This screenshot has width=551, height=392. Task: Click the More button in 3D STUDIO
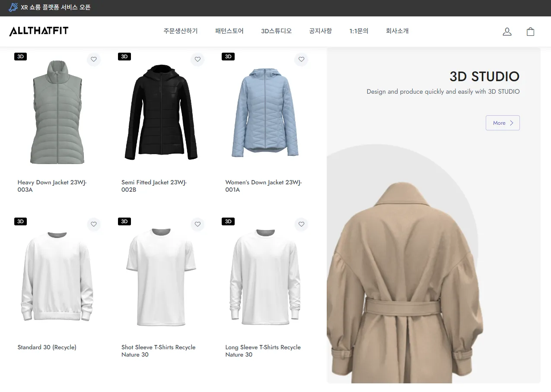[503, 123]
